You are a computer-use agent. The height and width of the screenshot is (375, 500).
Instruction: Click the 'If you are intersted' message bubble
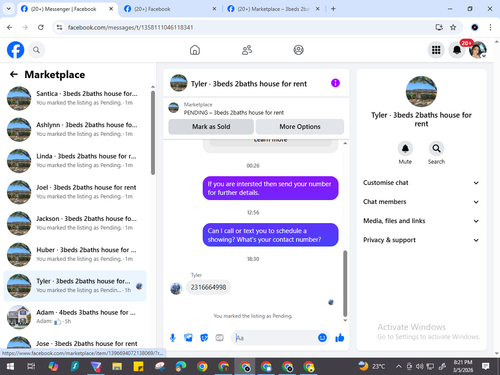(x=270, y=188)
